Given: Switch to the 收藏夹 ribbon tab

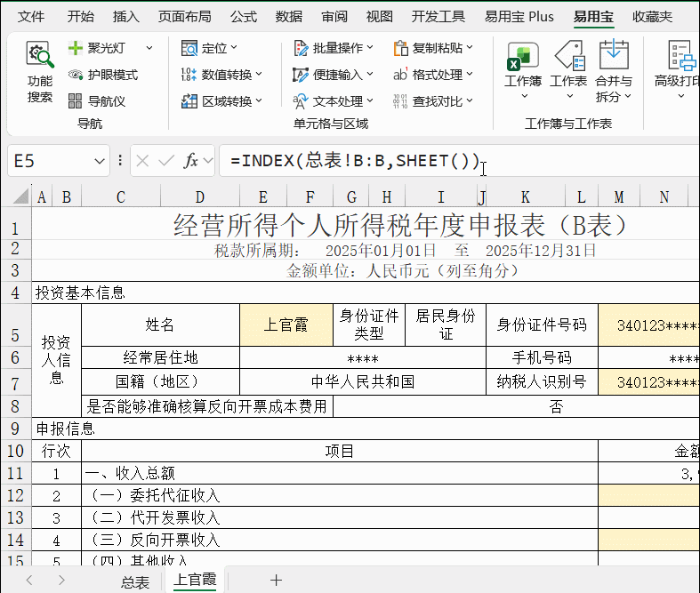Looking at the screenshot, I should [652, 17].
